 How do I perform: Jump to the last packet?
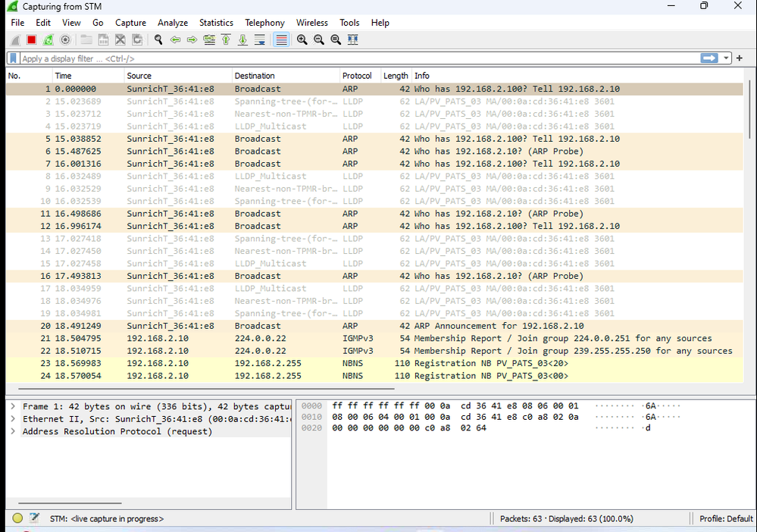coord(242,40)
